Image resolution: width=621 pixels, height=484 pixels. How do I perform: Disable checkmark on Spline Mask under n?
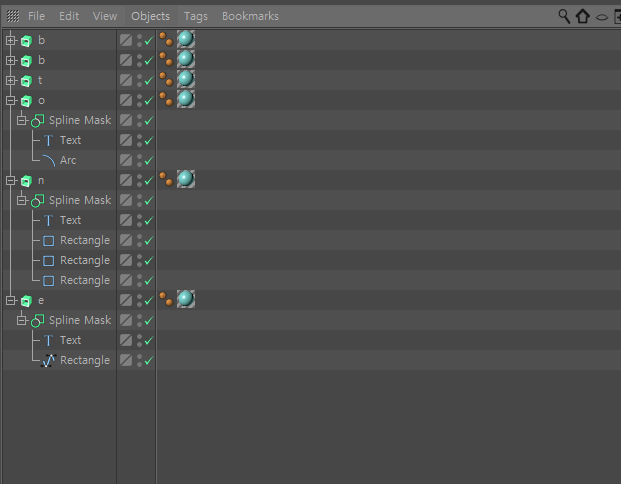point(149,200)
